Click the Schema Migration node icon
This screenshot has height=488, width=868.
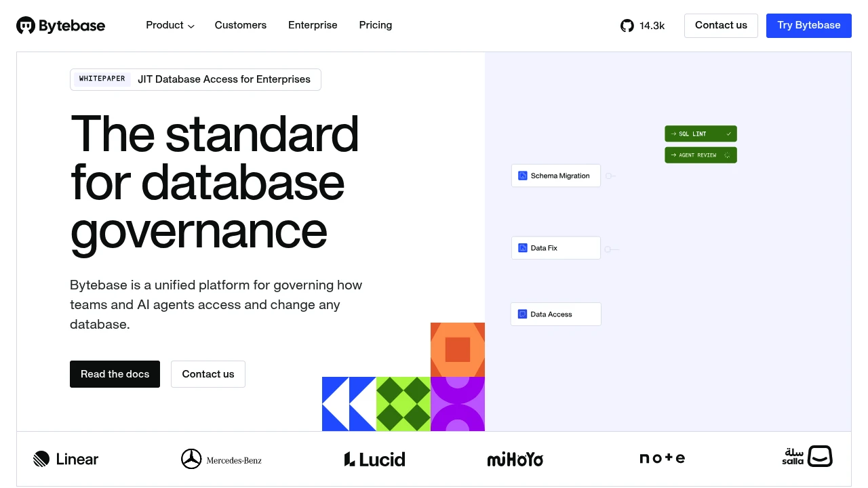click(523, 176)
